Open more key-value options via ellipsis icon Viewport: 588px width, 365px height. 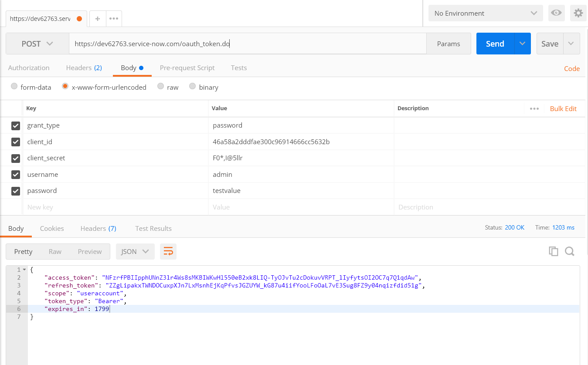tap(534, 108)
